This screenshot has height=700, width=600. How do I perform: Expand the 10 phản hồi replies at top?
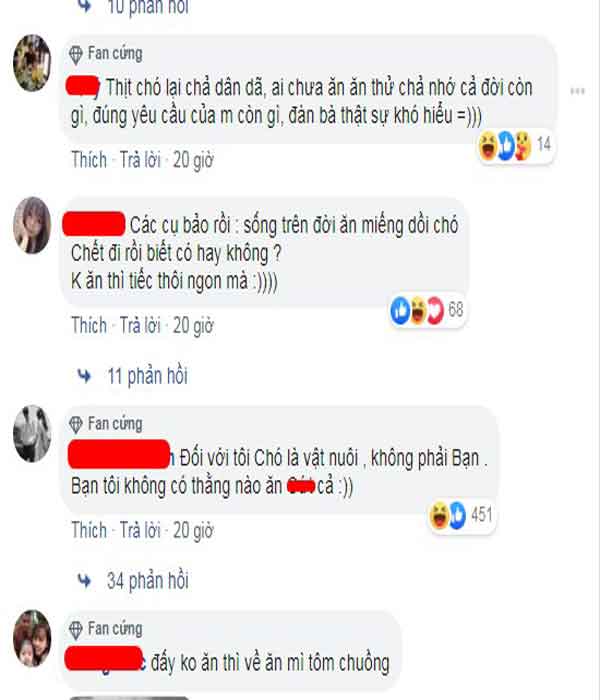click(x=148, y=8)
